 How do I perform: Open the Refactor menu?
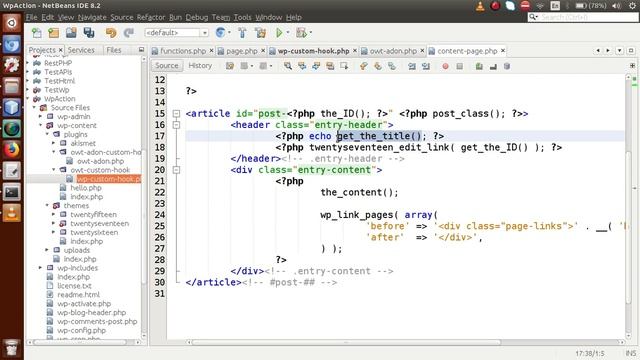[x=151, y=17]
